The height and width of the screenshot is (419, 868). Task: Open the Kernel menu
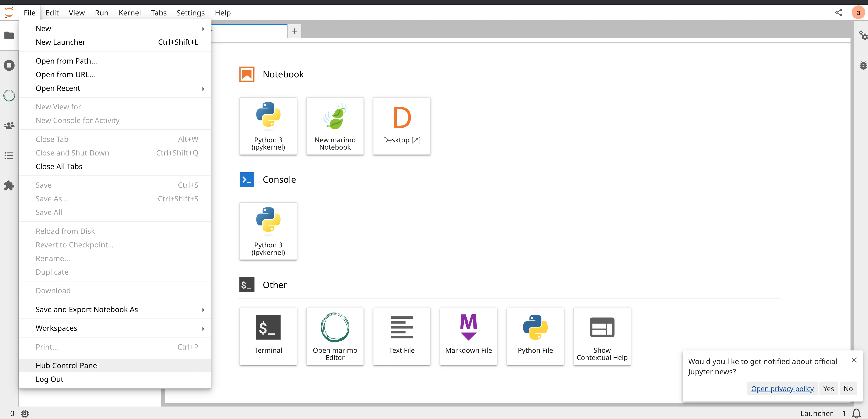[x=129, y=13]
